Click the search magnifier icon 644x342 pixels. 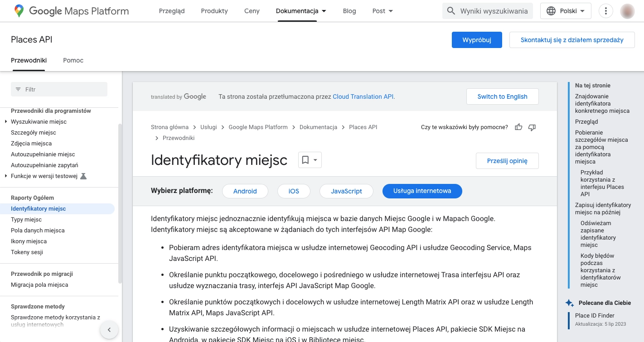pos(451,11)
